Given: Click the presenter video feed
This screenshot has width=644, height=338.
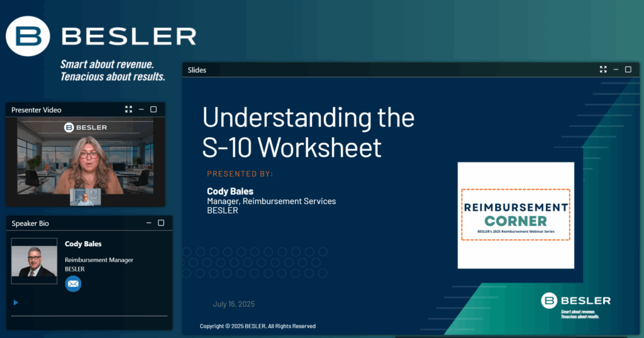Looking at the screenshot, I should (x=86, y=156).
